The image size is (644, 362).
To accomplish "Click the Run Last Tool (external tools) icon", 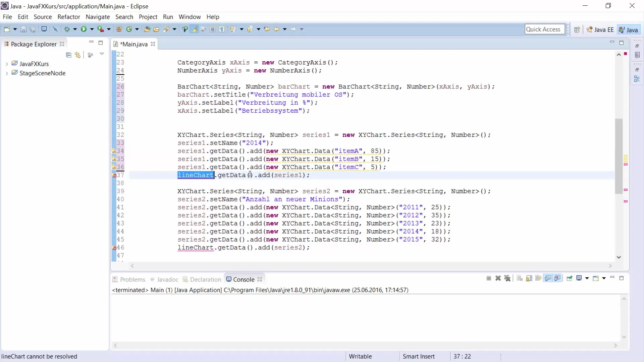I will click(101, 29).
